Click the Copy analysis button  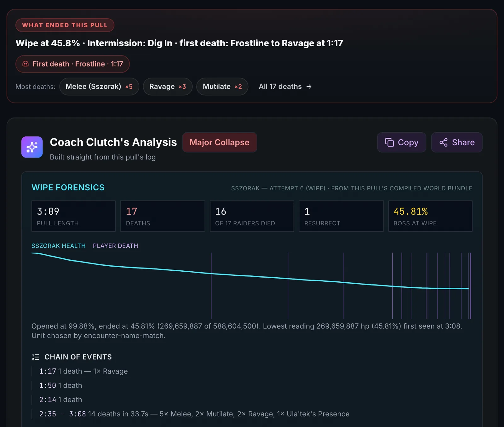click(x=402, y=142)
